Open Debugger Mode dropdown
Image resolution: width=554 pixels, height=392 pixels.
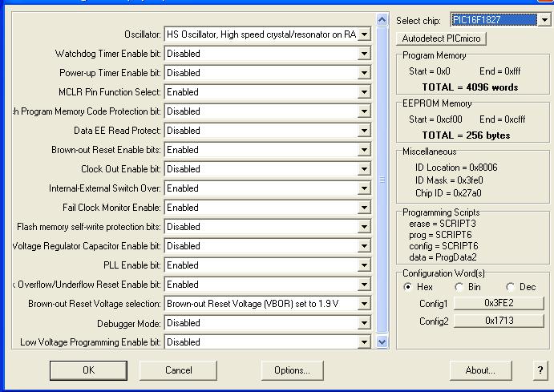(x=268, y=323)
